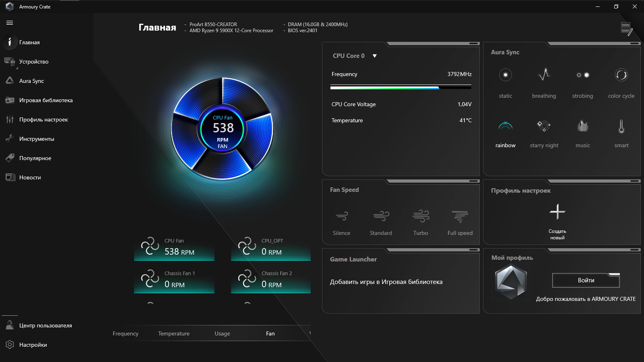Switch to the Usage tab

coord(222,333)
